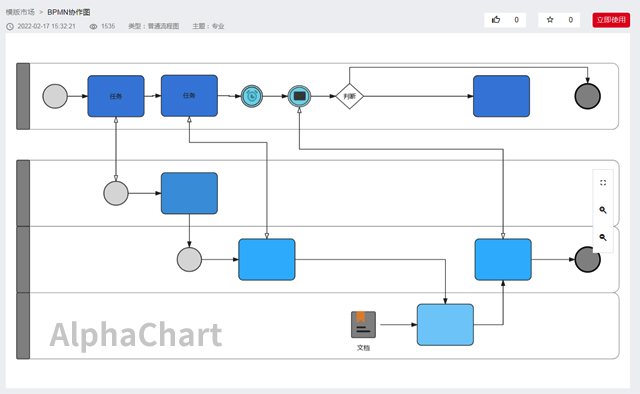Select the blue task box in second lane
640x394 pixels.
[x=189, y=193]
